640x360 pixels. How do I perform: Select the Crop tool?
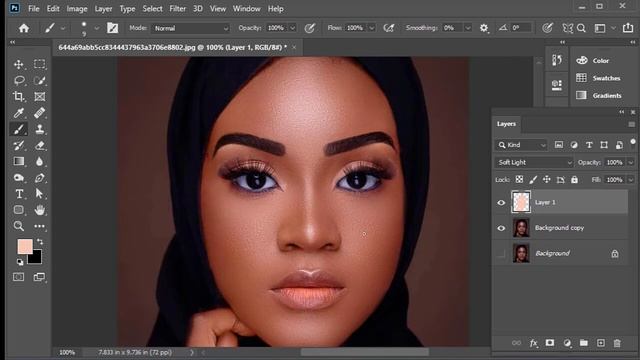[19, 96]
